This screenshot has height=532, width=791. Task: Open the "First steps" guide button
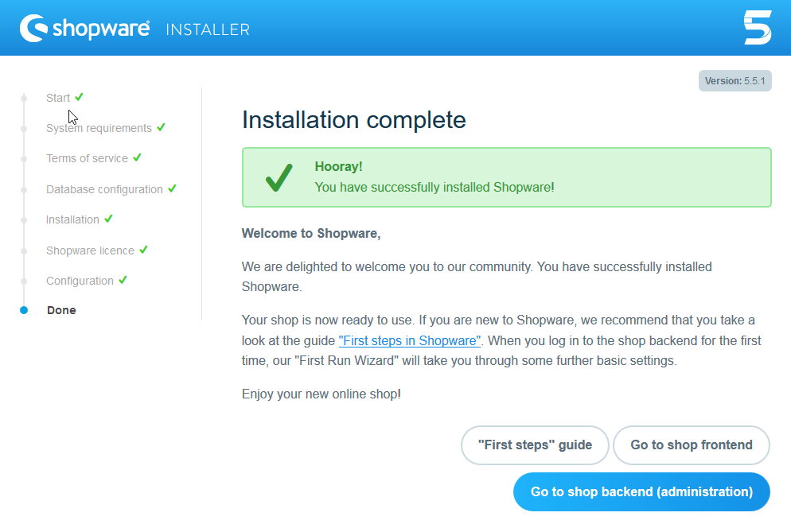[x=535, y=445]
